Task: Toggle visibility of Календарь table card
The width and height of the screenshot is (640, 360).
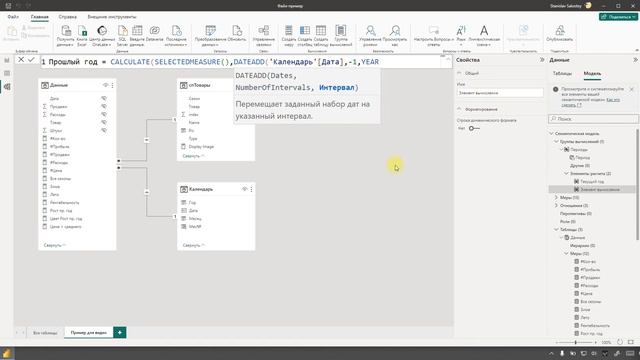Action: [x=244, y=189]
